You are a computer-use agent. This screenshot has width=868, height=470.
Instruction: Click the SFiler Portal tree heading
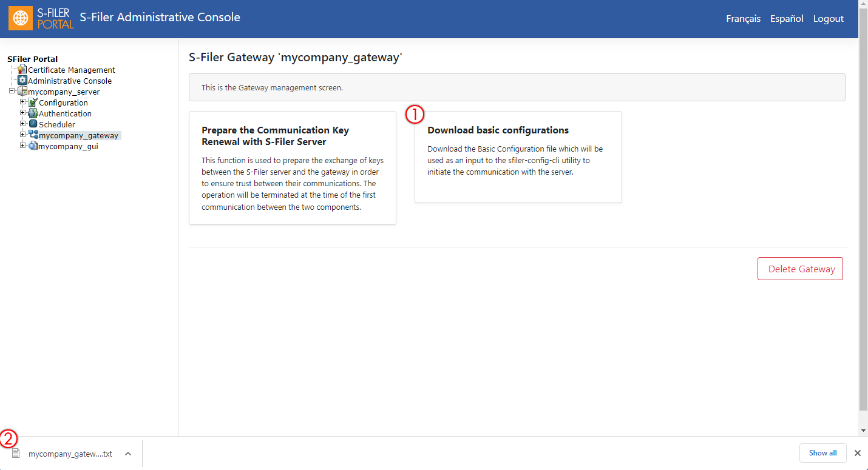(32, 59)
